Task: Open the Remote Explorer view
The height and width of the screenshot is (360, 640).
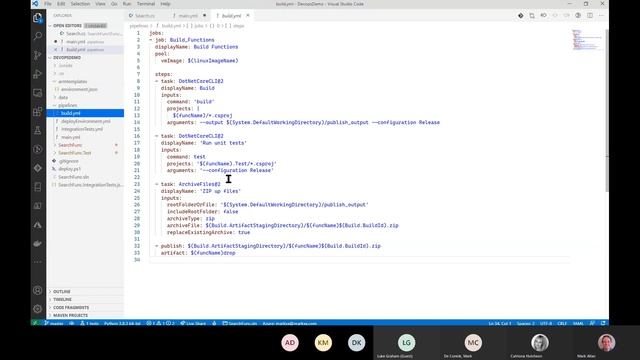Action: coord(38,93)
